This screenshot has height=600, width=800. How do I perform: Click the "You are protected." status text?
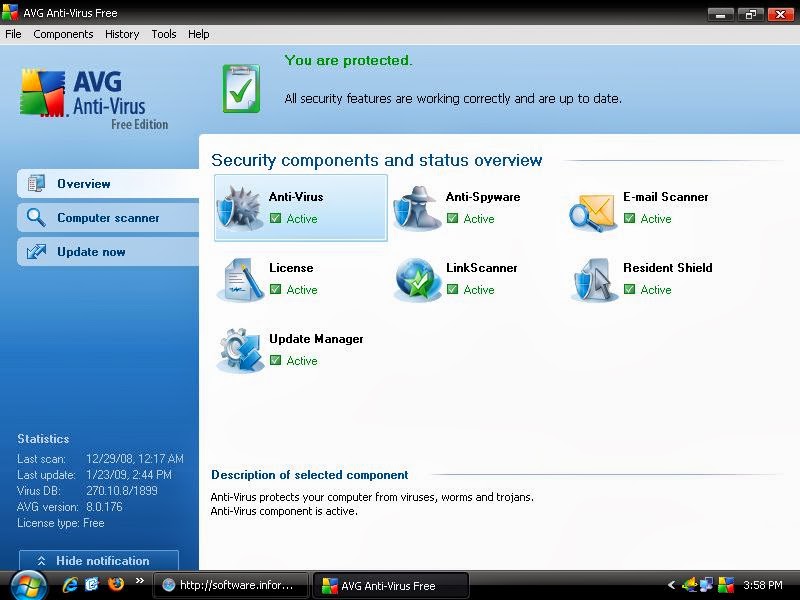click(348, 61)
